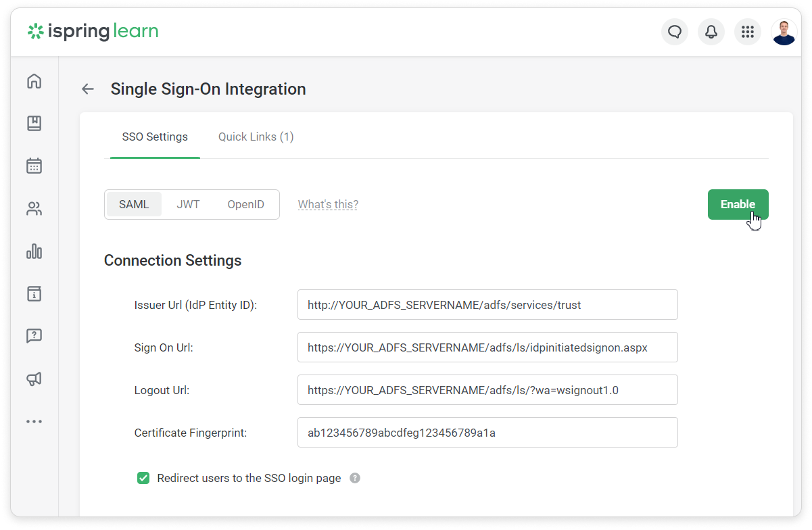Open the What's this? link
812x530 pixels.
click(x=327, y=204)
